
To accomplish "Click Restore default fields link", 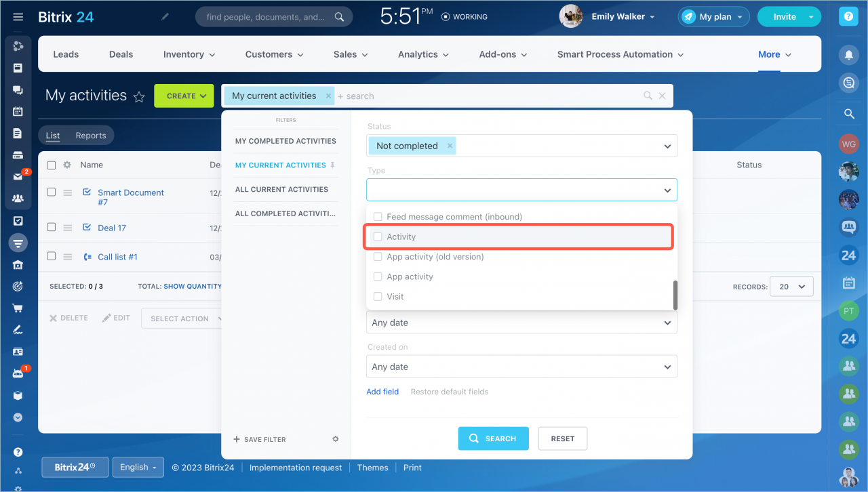I will pyautogui.click(x=450, y=392).
